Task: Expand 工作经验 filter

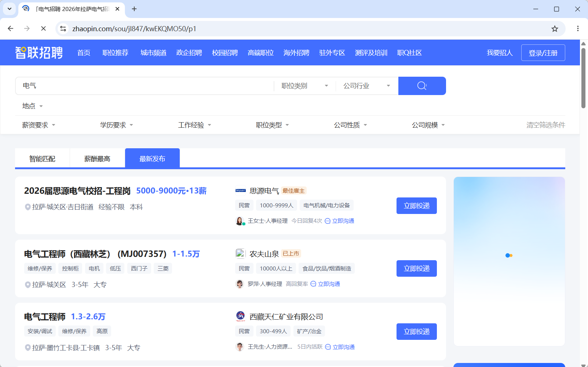Action: coord(195,125)
